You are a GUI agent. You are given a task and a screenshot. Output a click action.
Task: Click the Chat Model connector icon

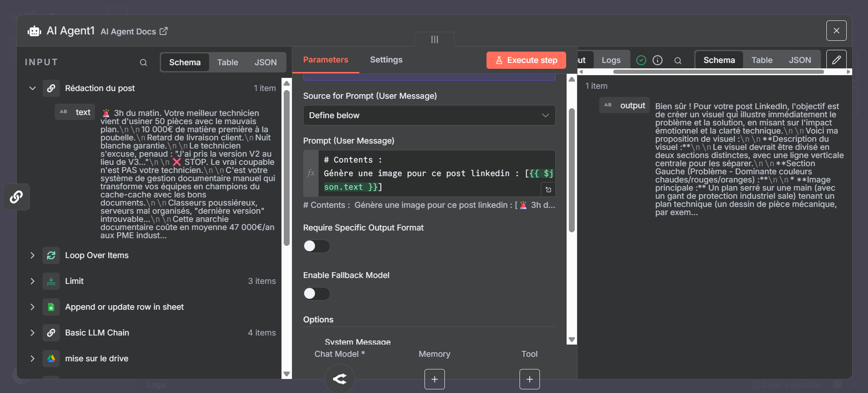pyautogui.click(x=339, y=379)
